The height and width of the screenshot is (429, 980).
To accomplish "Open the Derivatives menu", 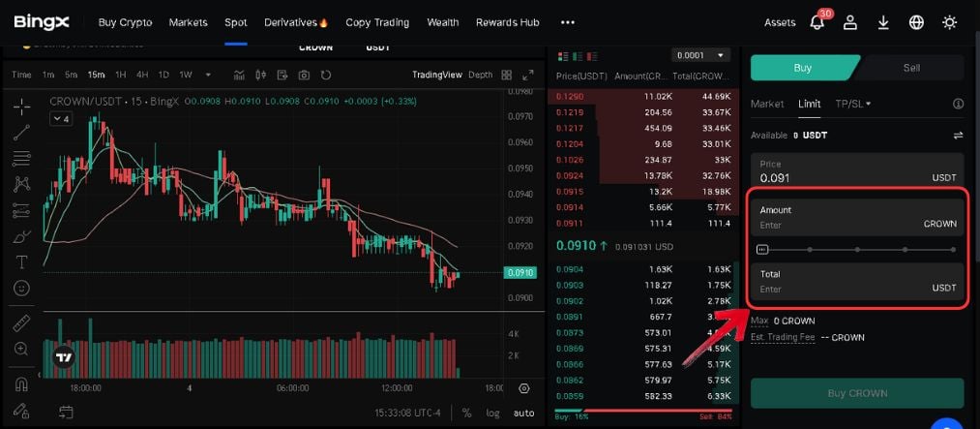I will tap(296, 22).
